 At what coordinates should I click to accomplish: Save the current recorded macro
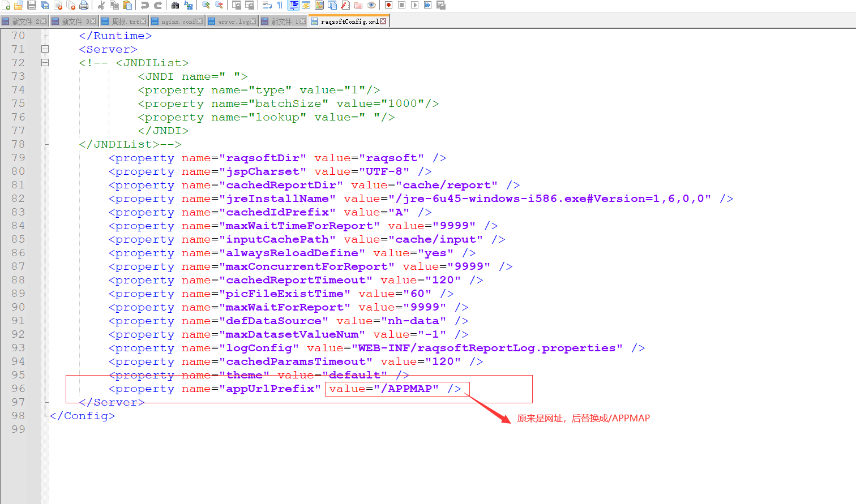coord(441,5)
